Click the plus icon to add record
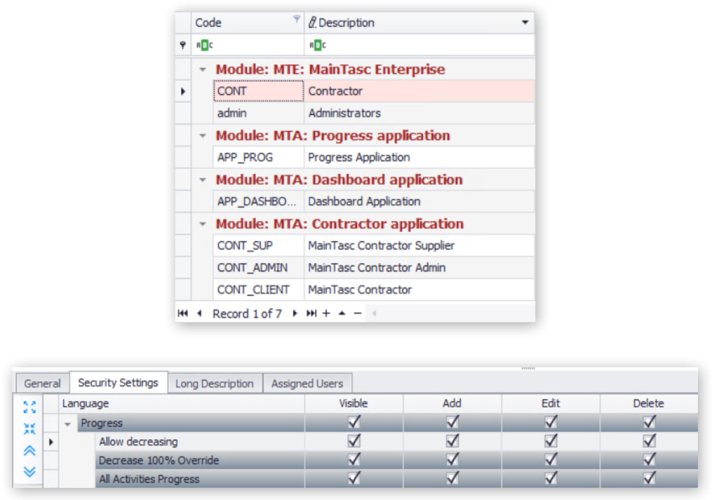The width and height of the screenshot is (712, 500). pyautogui.click(x=326, y=313)
